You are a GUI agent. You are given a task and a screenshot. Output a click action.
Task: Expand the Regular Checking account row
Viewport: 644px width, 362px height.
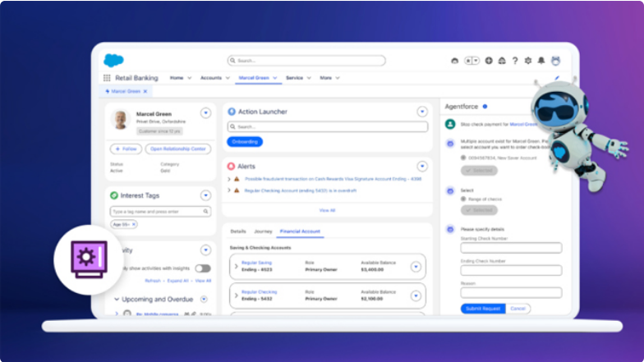pyautogui.click(x=237, y=296)
